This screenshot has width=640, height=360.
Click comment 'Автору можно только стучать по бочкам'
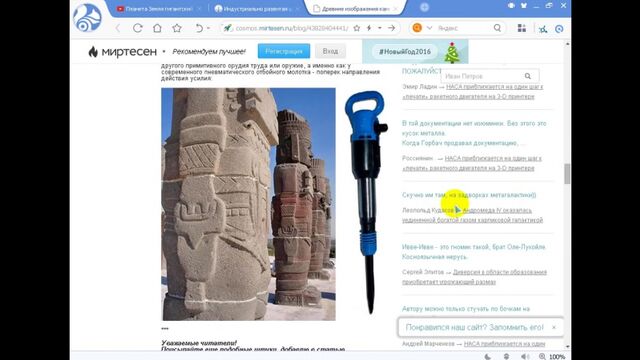coord(466,309)
